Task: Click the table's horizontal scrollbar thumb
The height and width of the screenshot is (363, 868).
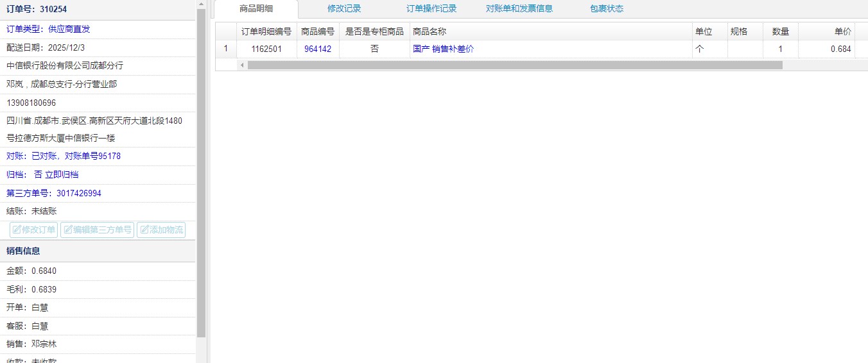Action: coord(515,65)
